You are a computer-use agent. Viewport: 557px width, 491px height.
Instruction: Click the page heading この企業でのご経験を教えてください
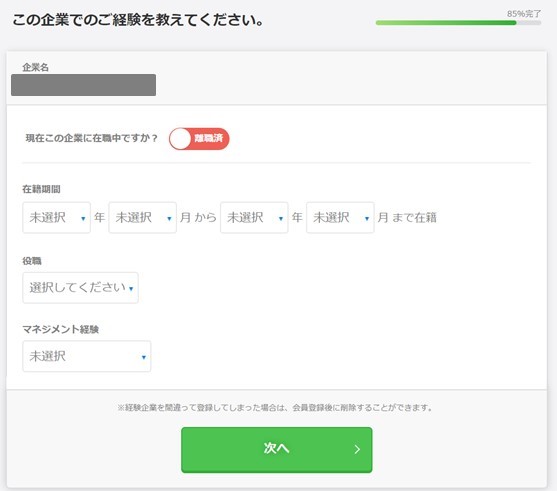point(138,20)
